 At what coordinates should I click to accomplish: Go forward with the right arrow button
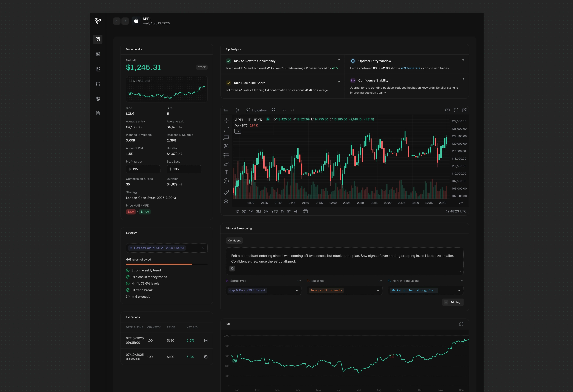pos(125,21)
